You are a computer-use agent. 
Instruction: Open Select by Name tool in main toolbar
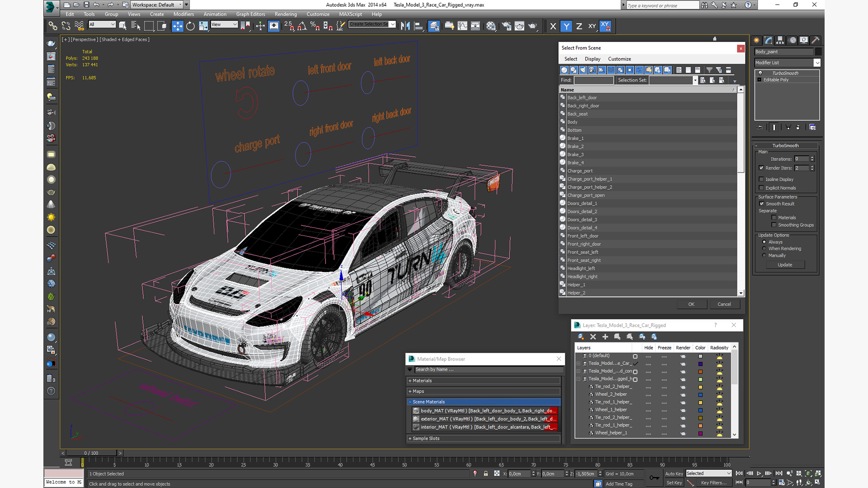[135, 26]
